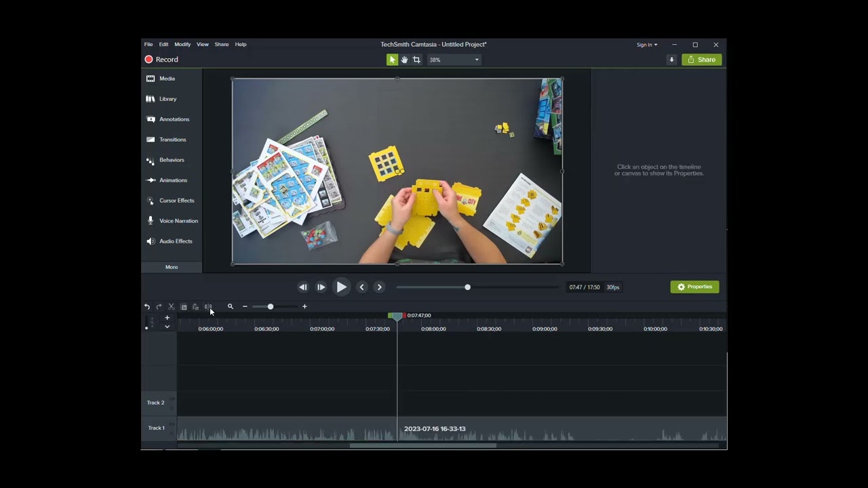The height and width of the screenshot is (488, 868).
Task: Zoom in the timeline with plus
Action: coord(304,307)
